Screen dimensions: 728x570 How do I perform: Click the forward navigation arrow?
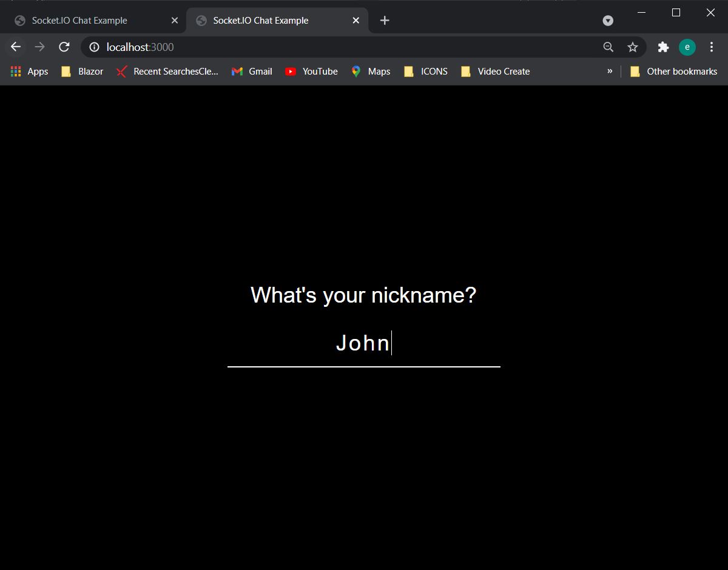(x=40, y=47)
